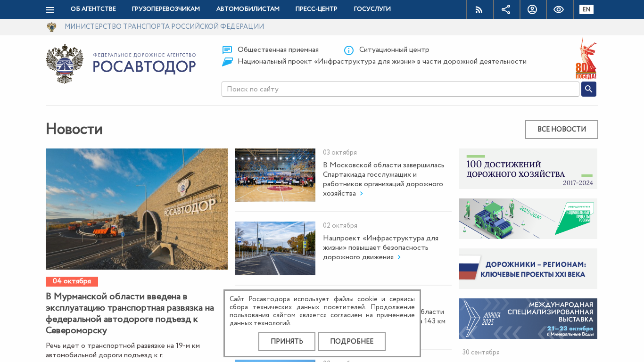Open the Московской области Спартакиада news headline

coord(384,179)
